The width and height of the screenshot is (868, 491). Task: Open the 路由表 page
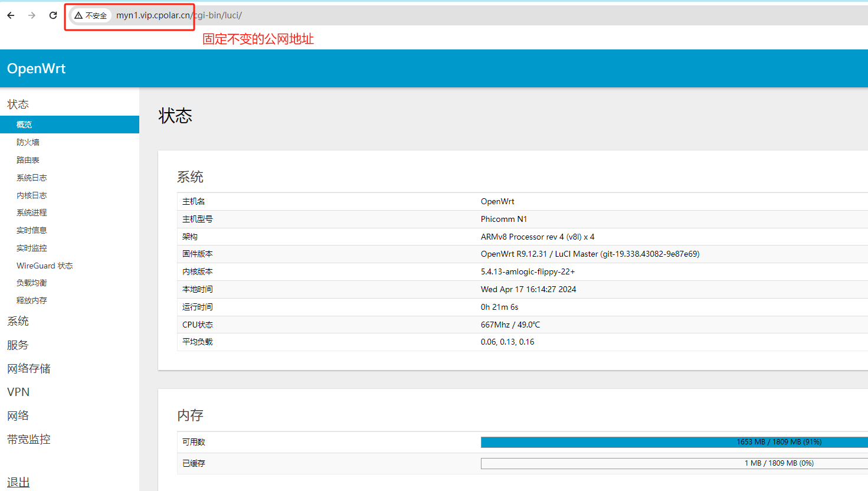pos(28,160)
